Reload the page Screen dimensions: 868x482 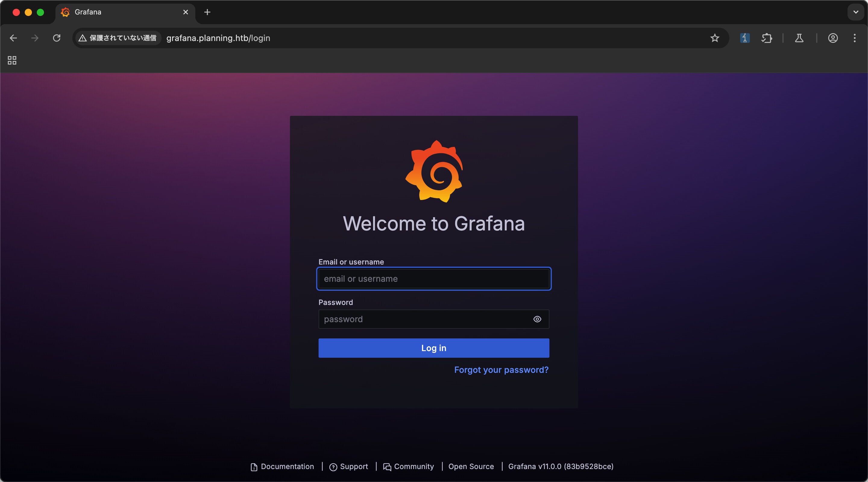pyautogui.click(x=57, y=38)
